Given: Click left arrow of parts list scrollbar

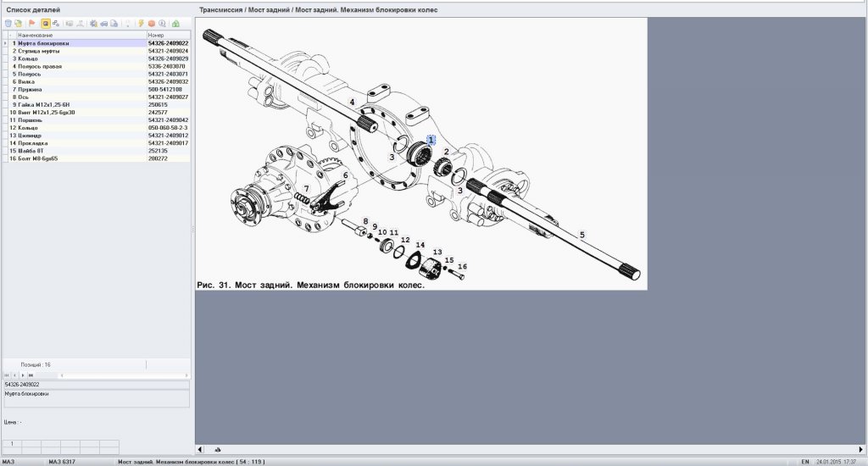Looking at the screenshot, I should [61, 375].
